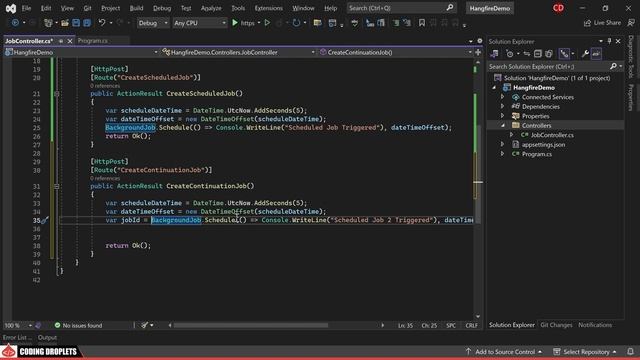Viewport: 640px width, 360px height.
Task: Click Solution Explorer Switch Views icon
Action: tap(494, 54)
